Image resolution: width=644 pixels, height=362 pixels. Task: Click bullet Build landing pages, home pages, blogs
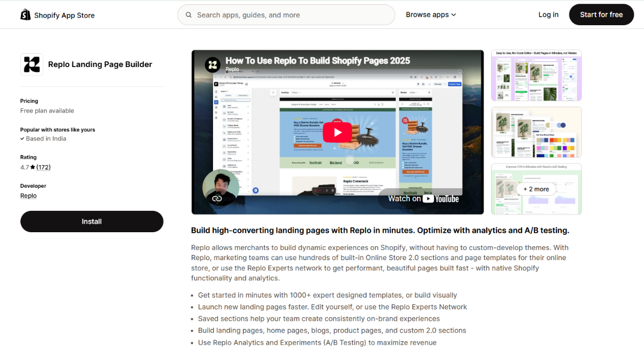(332, 331)
